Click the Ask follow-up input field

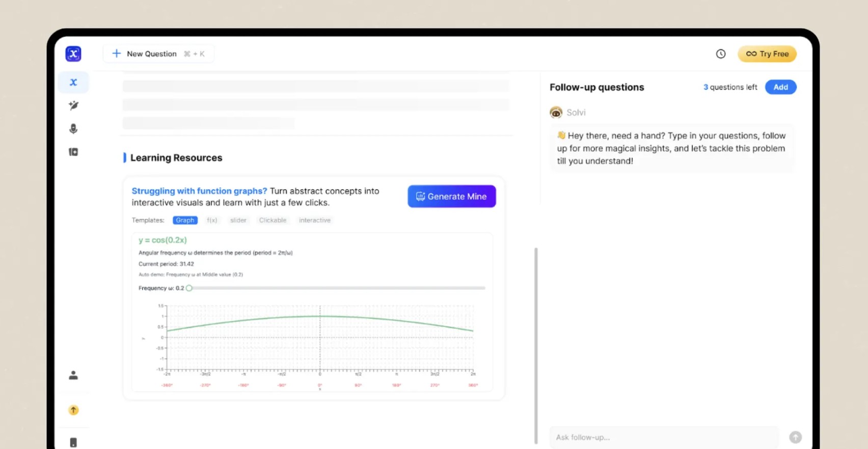[x=664, y=437]
